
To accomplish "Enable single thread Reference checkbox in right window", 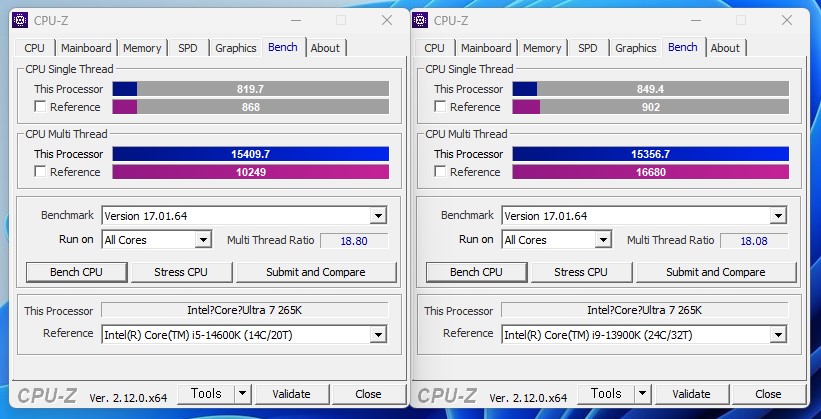I will (440, 106).
